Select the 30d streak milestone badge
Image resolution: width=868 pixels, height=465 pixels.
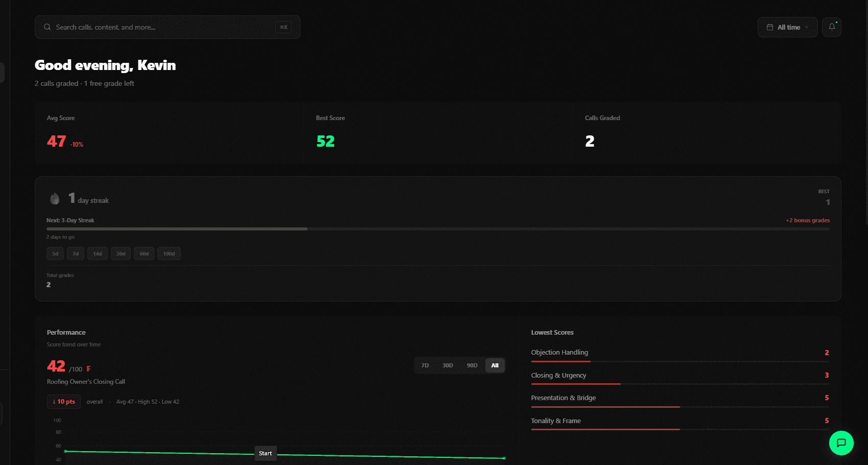click(121, 254)
